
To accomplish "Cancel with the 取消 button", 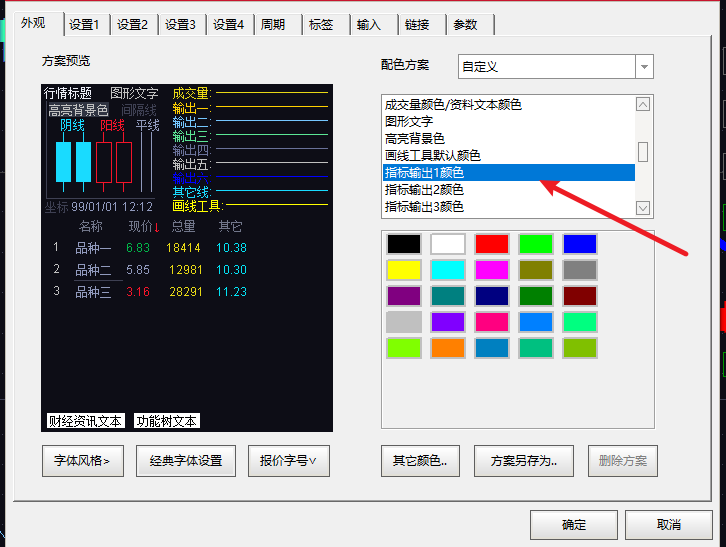I will (669, 525).
